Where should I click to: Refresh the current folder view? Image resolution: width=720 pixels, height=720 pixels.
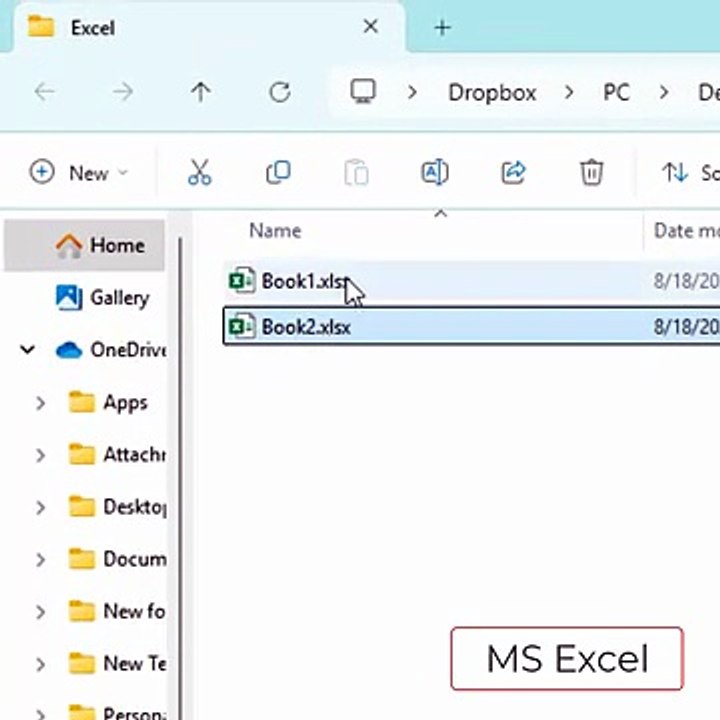pyautogui.click(x=280, y=92)
